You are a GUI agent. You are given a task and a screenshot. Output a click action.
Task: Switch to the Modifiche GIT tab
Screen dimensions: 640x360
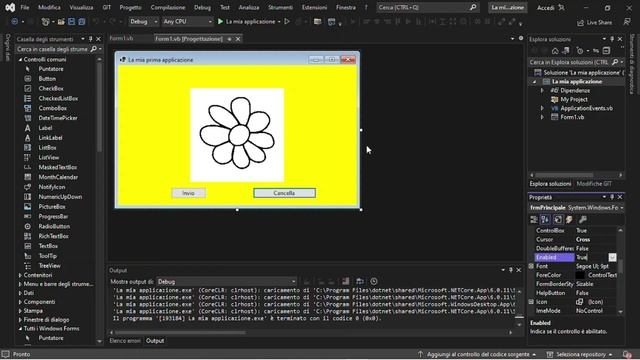point(594,184)
